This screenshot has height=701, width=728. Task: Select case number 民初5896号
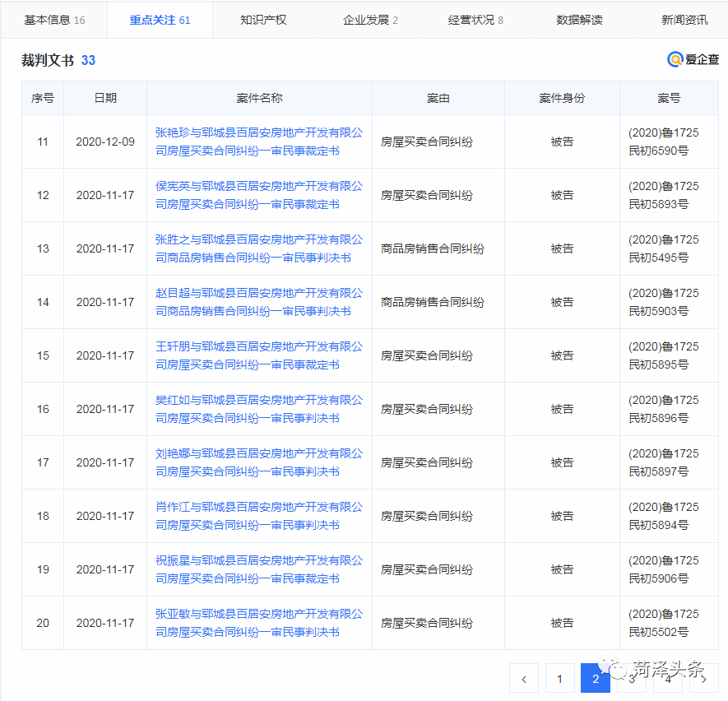(658, 418)
